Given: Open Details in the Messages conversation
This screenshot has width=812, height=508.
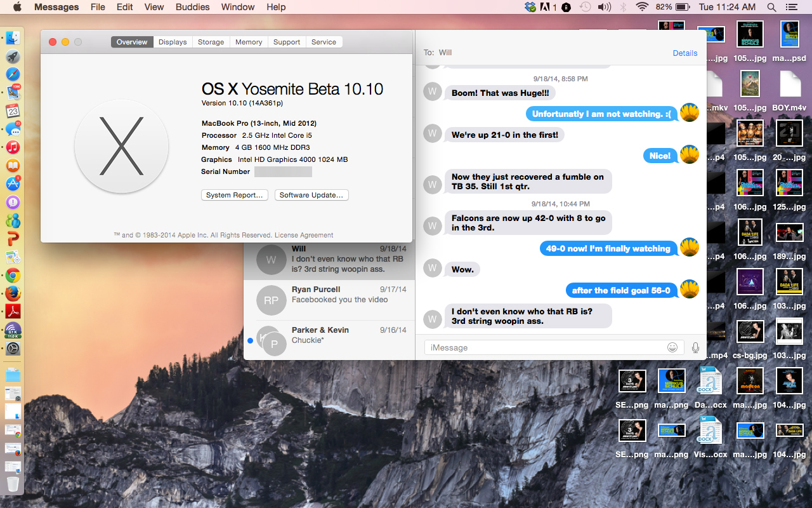Looking at the screenshot, I should [x=685, y=53].
